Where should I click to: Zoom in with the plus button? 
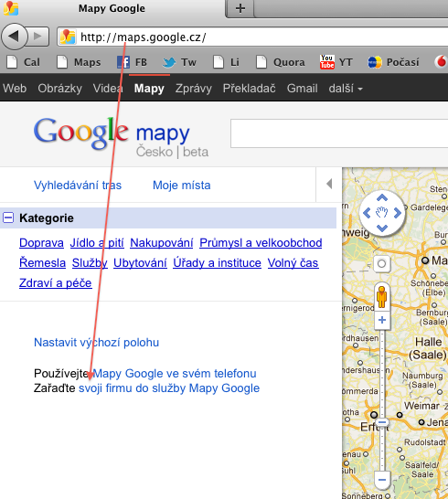(x=382, y=320)
